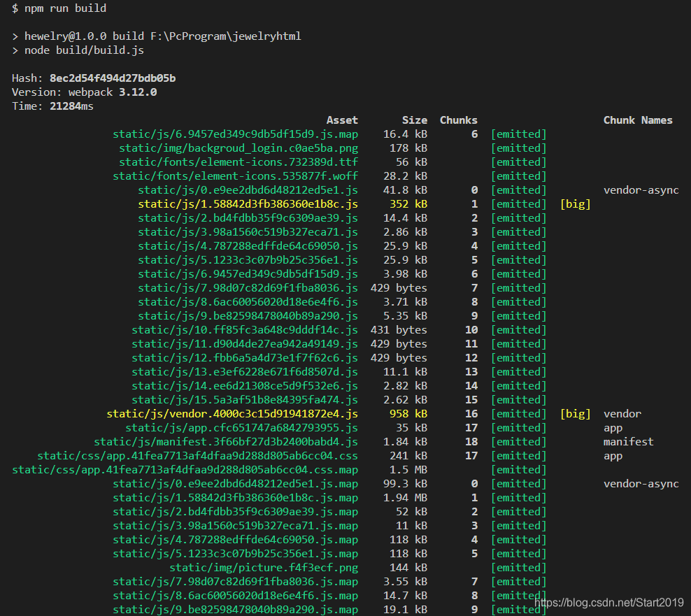Viewport: 691px width, 616px height.
Task: Click the Chunk Names column header
Action: point(638,120)
